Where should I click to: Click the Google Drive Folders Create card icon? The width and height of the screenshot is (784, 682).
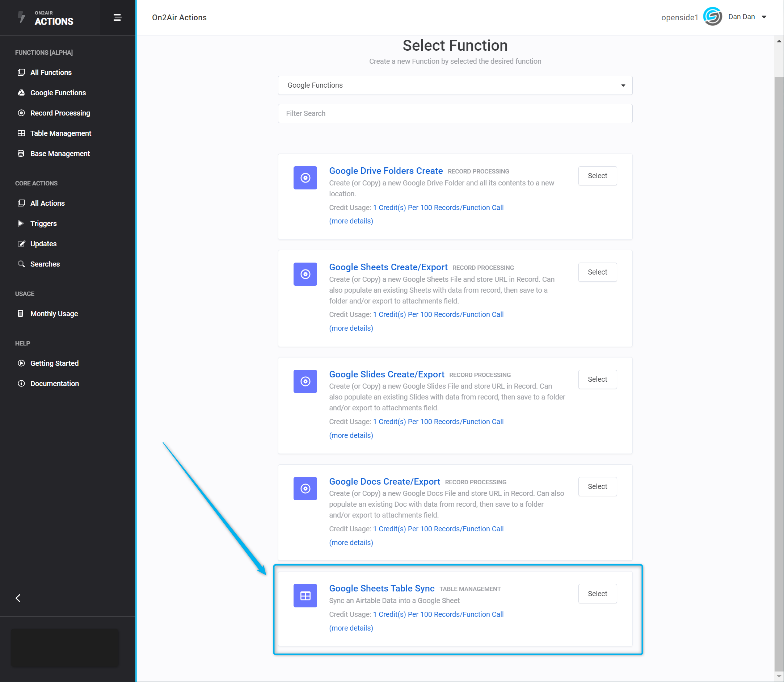click(x=305, y=178)
